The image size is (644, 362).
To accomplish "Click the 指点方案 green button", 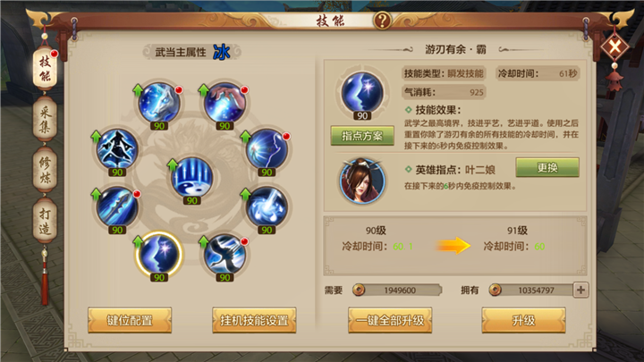I will click(x=362, y=136).
